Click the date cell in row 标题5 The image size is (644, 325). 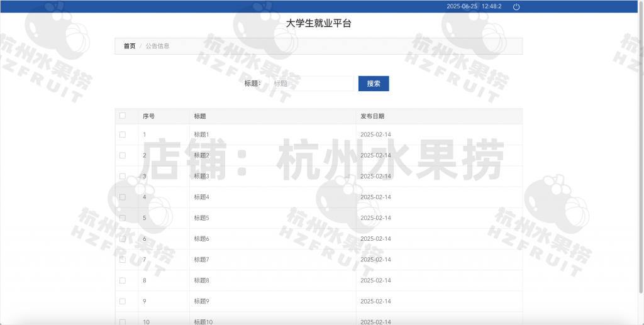point(439,218)
